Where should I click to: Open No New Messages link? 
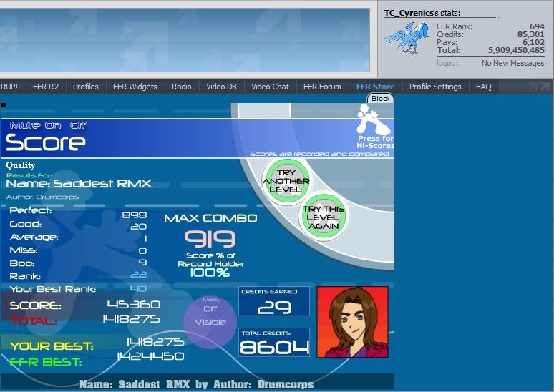click(512, 63)
